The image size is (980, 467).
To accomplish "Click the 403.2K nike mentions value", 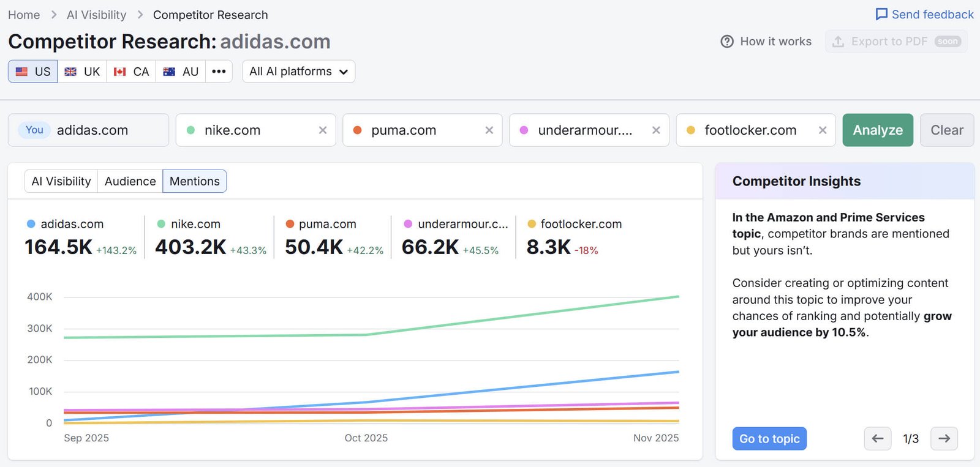I will coord(190,247).
